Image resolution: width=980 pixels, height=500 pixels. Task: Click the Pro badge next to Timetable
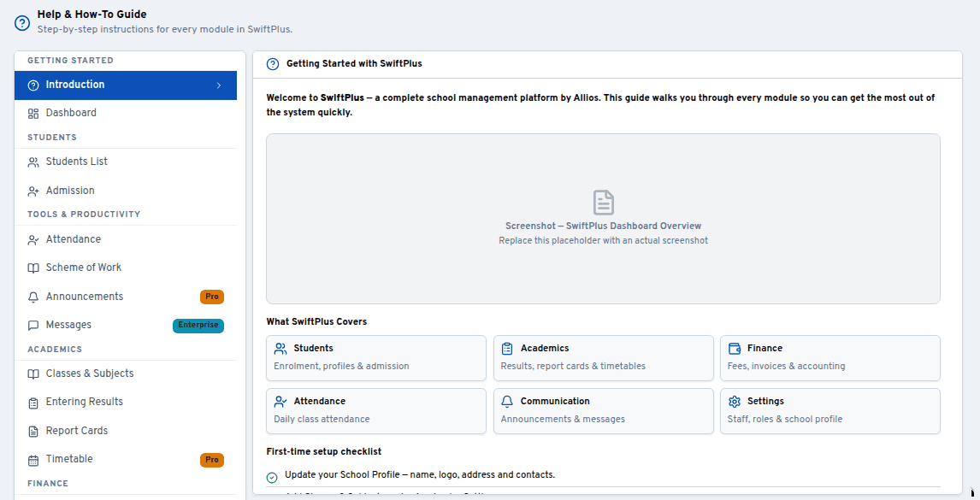click(212, 460)
